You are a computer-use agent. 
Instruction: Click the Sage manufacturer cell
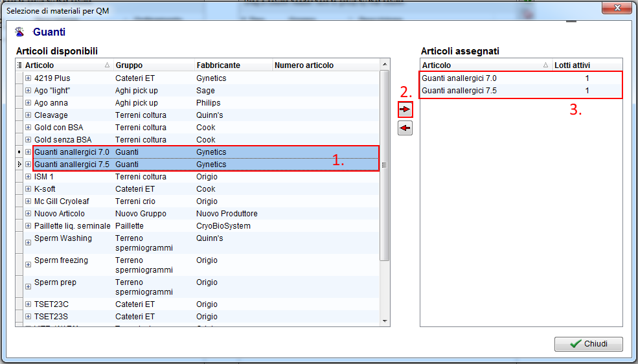point(205,90)
